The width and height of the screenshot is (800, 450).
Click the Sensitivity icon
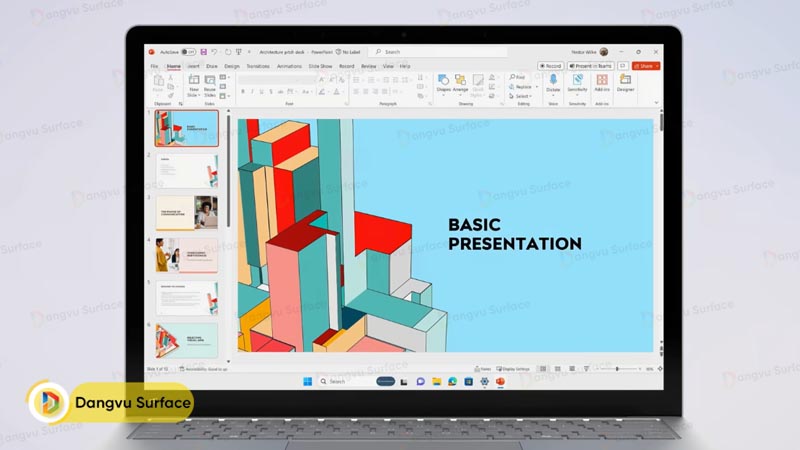[577, 82]
